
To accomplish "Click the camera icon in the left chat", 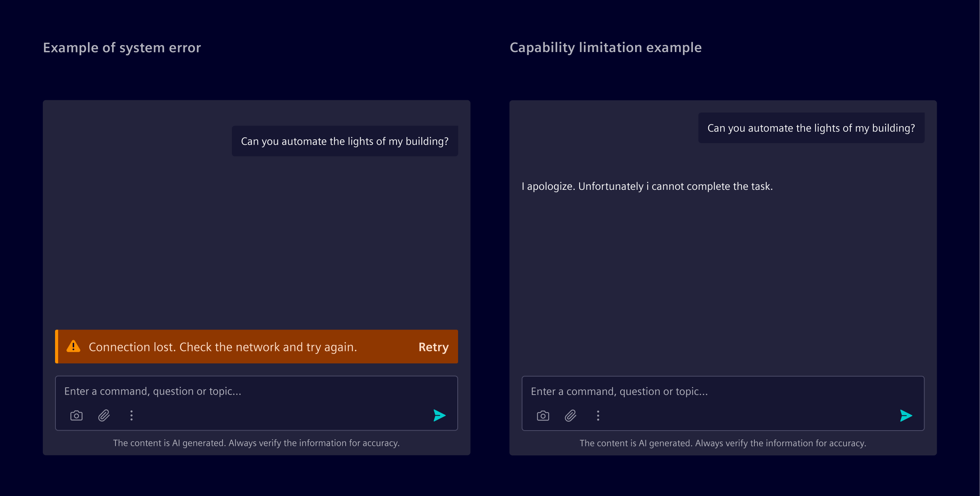I will pyautogui.click(x=76, y=416).
